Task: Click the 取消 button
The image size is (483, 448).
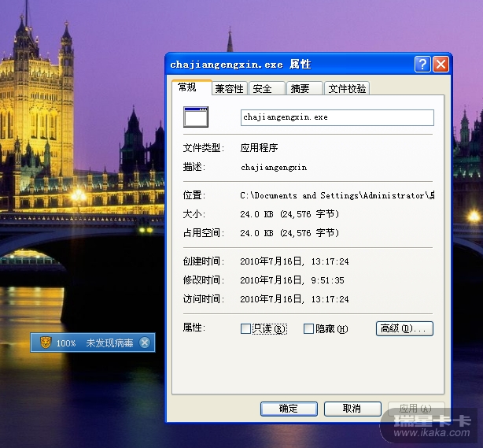Action: point(352,409)
